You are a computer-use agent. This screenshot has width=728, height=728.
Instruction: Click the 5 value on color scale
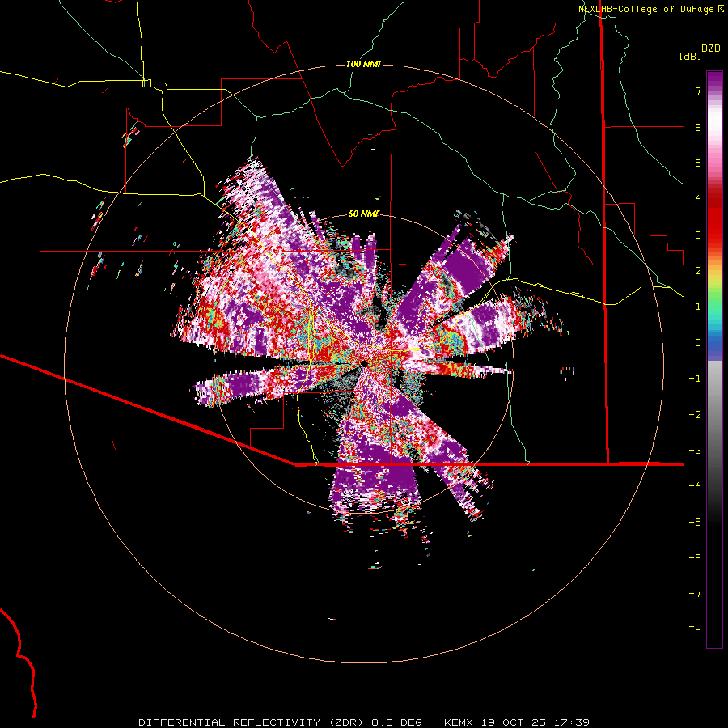pos(698,163)
